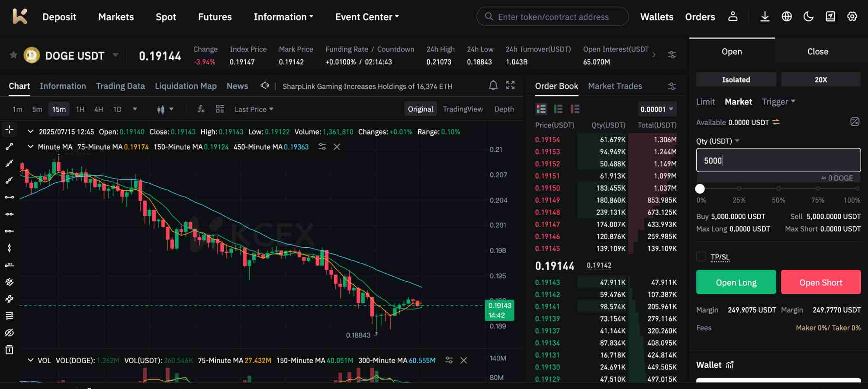Screen dimensions: 868x389
Task: Open chart notification bell alerts
Action: [x=493, y=86]
